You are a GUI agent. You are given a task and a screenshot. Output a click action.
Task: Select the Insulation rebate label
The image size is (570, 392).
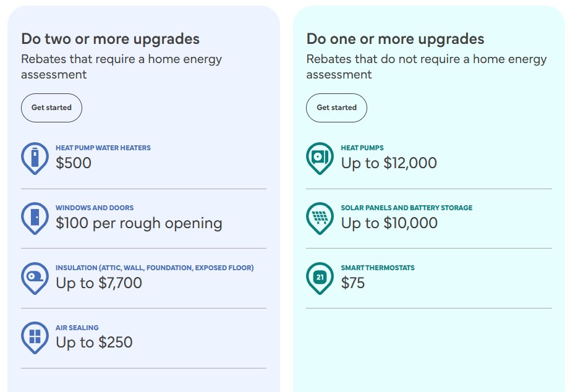[155, 268]
